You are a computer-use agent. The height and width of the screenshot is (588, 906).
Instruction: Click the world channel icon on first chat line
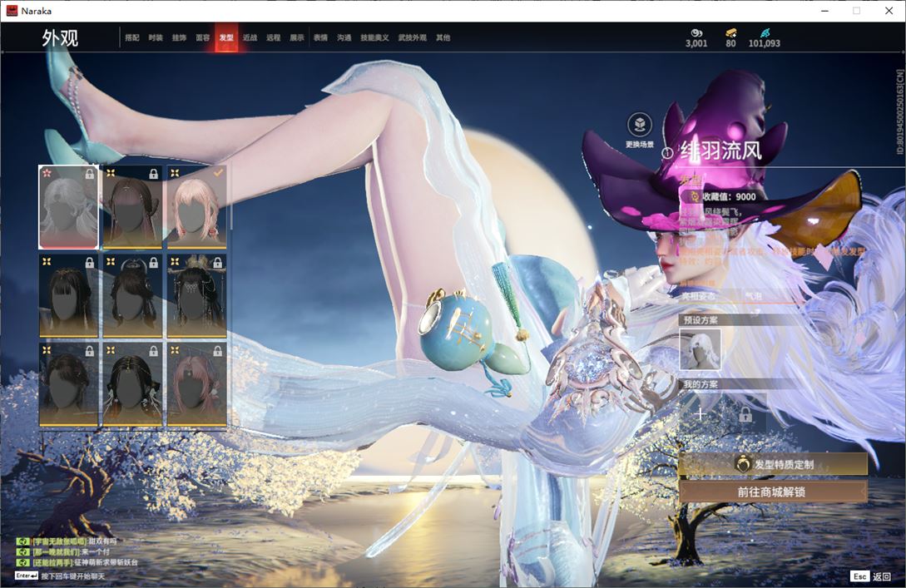click(x=22, y=541)
